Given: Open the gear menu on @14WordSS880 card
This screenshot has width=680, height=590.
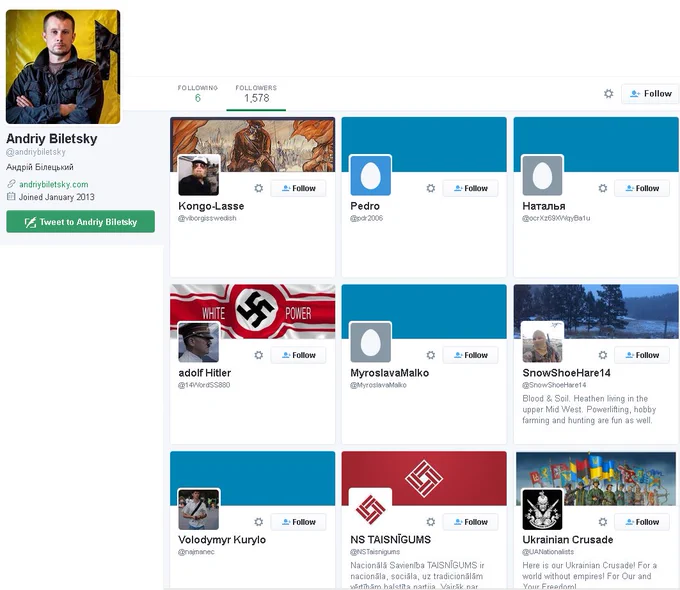Looking at the screenshot, I should click(258, 355).
